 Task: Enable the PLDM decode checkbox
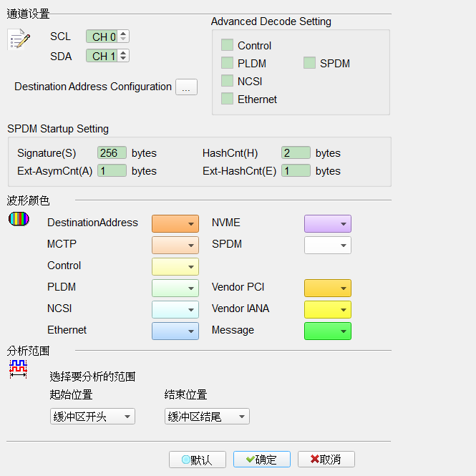point(227,63)
